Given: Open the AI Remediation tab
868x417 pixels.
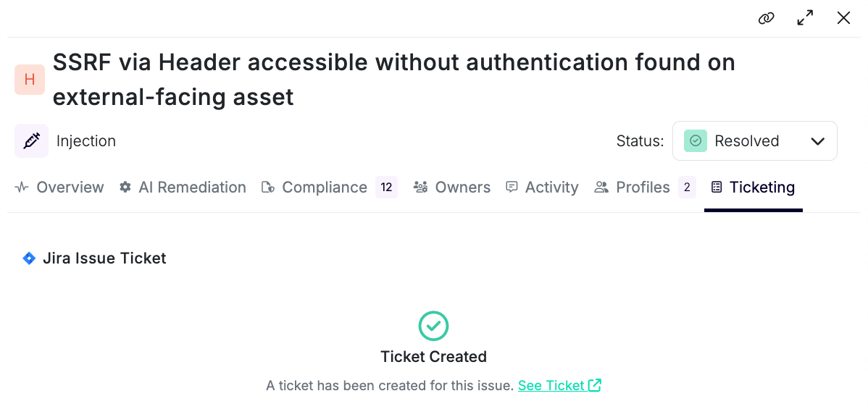Looking at the screenshot, I should 183,188.
